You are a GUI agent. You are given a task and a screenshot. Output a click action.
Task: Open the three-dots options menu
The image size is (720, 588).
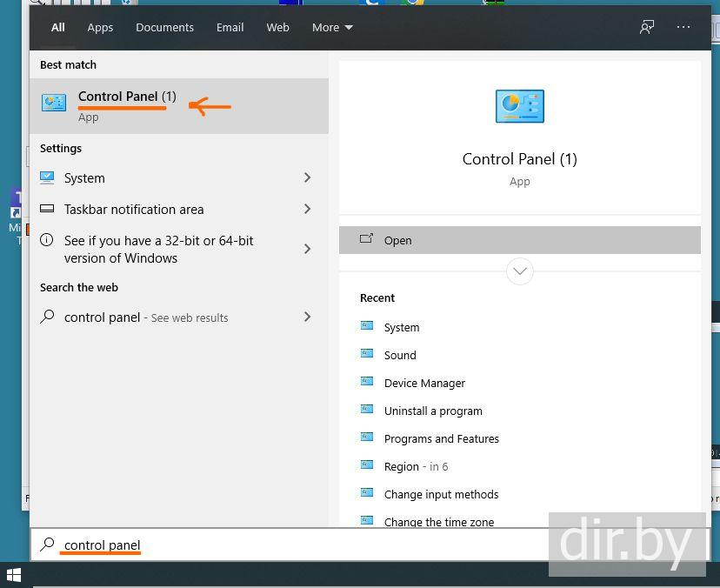tap(683, 27)
